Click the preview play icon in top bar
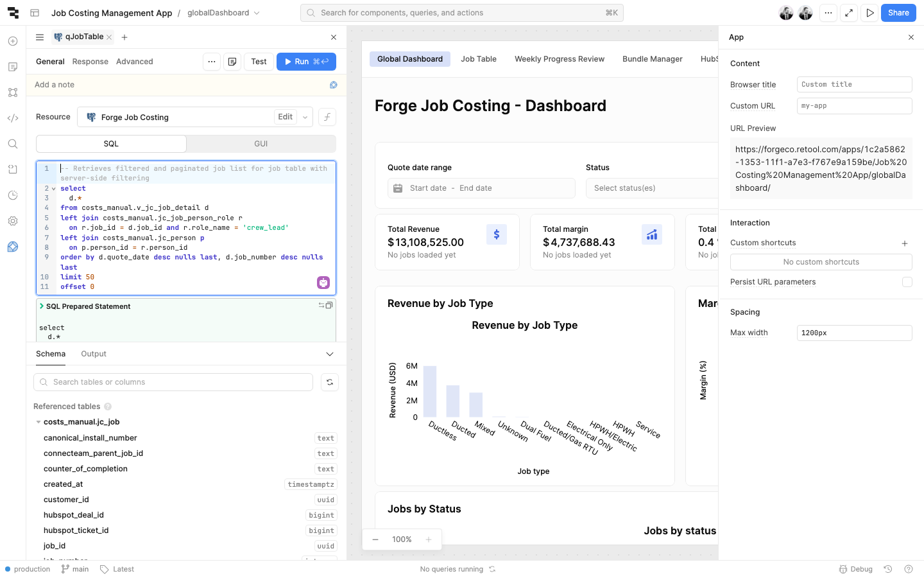This screenshot has height=578, width=924. 869,13
